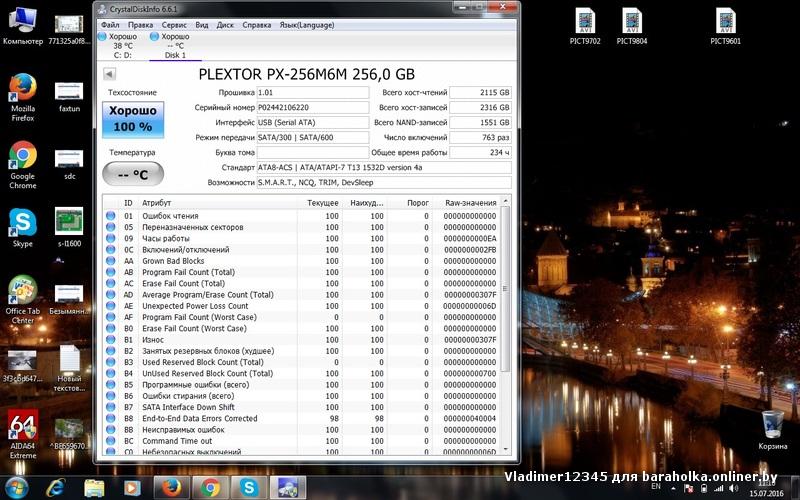Open the Файл menu
The width and height of the screenshot is (800, 500).
(109, 23)
